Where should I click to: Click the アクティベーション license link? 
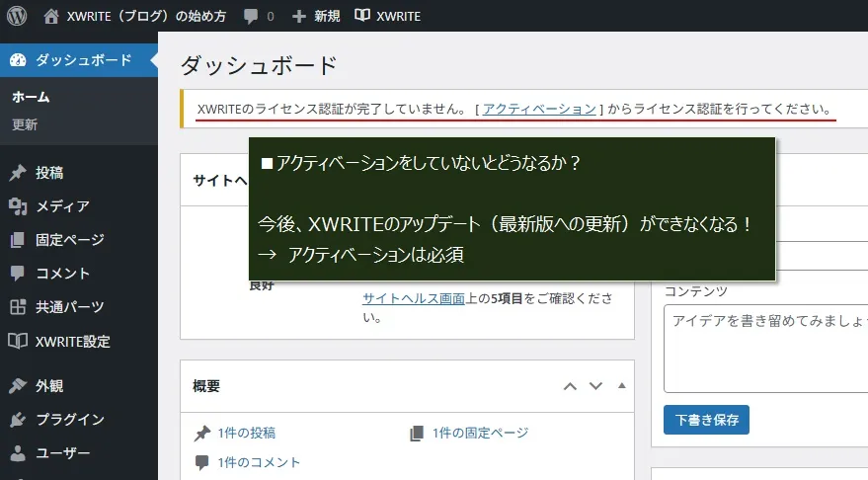pyautogui.click(x=539, y=109)
